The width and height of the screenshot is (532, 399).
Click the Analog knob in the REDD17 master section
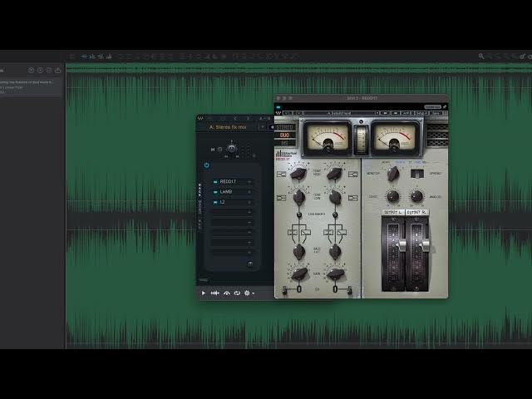click(x=416, y=196)
